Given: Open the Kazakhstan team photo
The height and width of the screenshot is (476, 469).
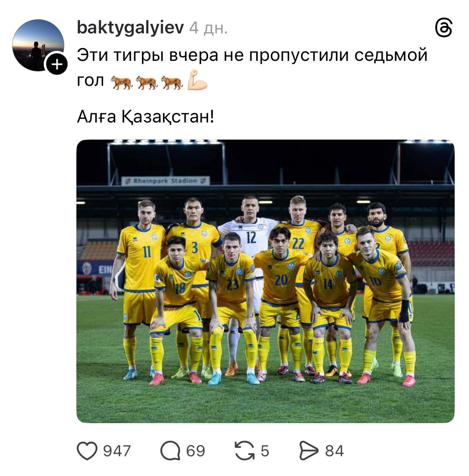Looking at the screenshot, I should pyautogui.click(x=265, y=281).
